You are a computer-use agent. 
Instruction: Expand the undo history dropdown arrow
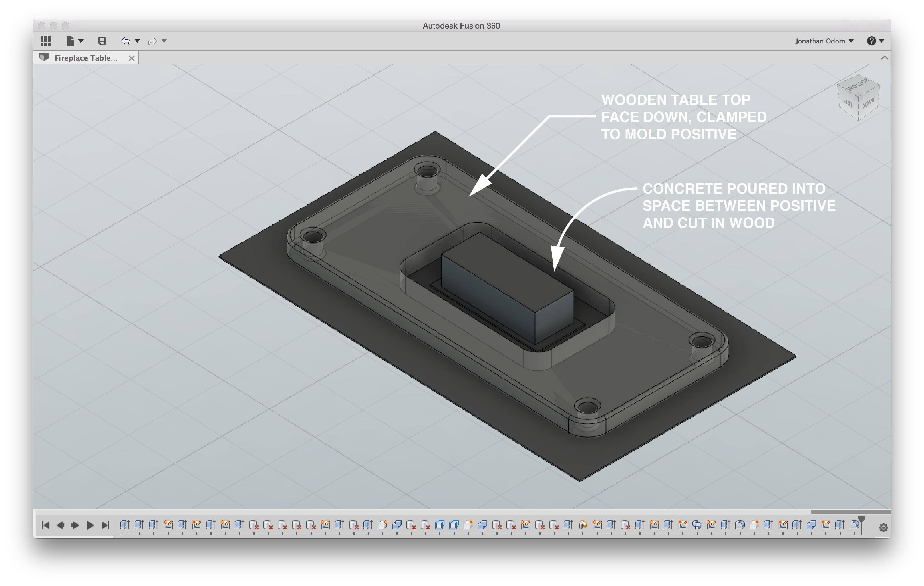pos(137,41)
